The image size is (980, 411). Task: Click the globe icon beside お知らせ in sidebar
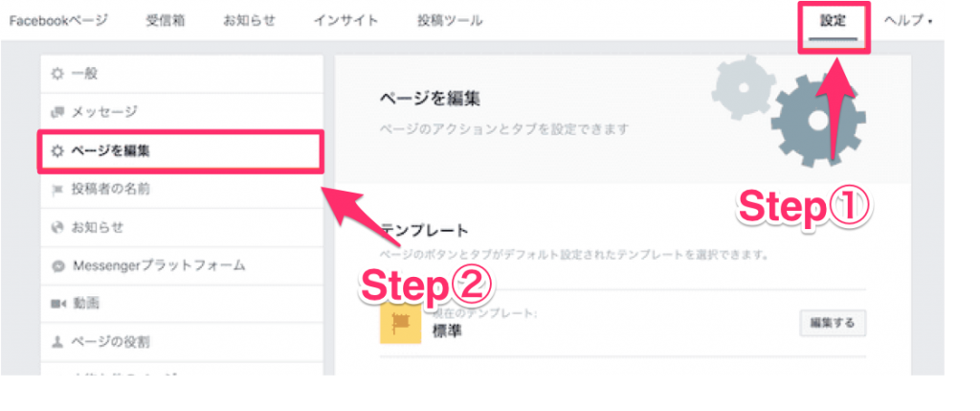(57, 228)
